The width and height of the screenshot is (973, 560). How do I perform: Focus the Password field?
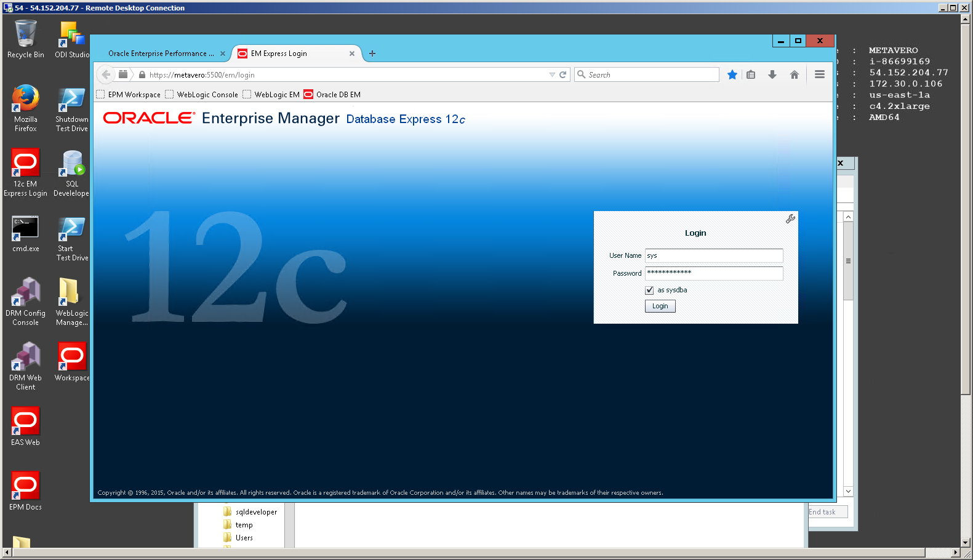point(714,273)
